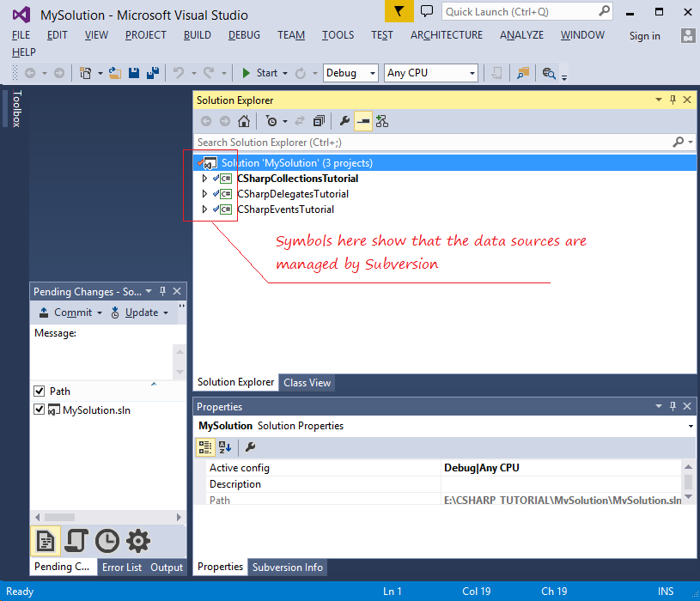Click the Pending Changes horizontal scrollbar thumb
Screen dimensions: 700x601
point(59,517)
